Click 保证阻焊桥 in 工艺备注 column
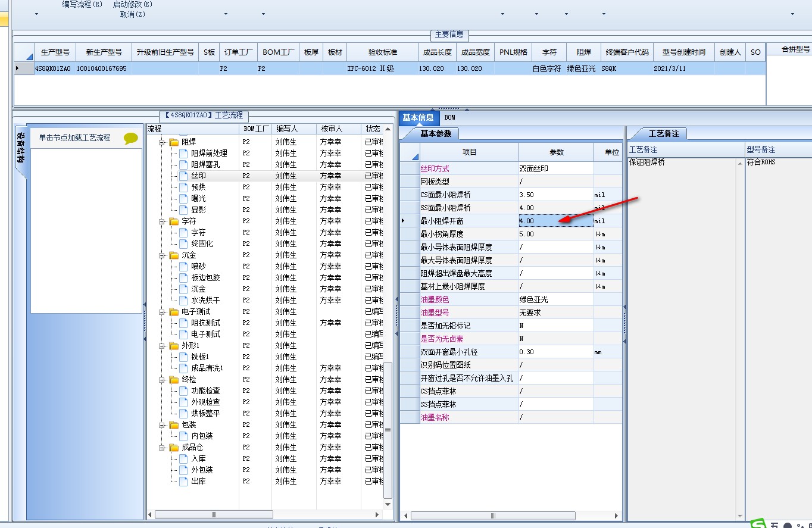 pyautogui.click(x=647, y=162)
